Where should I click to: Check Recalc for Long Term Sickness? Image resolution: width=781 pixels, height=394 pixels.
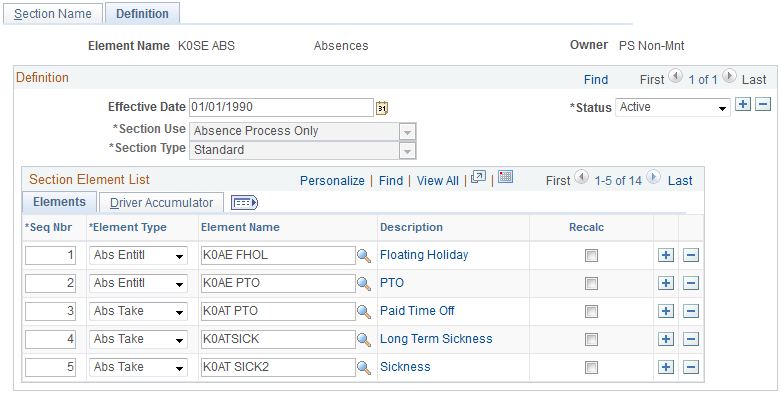click(591, 340)
